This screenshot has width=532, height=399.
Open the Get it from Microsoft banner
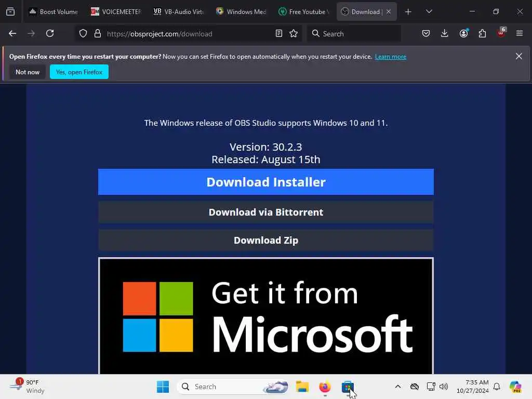point(266,316)
